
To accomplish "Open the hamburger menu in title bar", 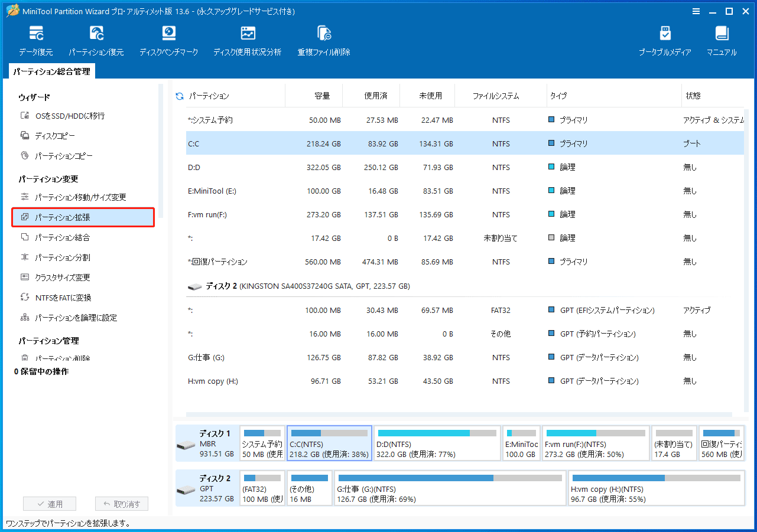I will pos(695,11).
